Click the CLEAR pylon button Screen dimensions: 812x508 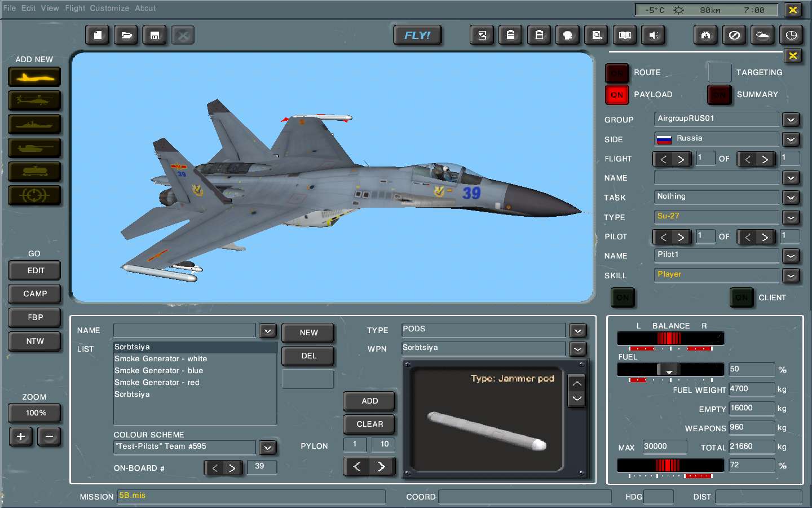tap(369, 424)
